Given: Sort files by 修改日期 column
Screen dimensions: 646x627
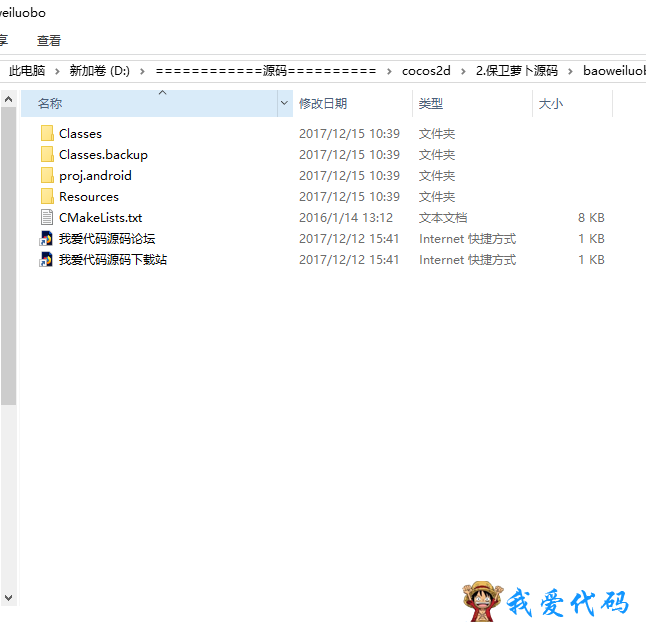Looking at the screenshot, I should click(323, 103).
